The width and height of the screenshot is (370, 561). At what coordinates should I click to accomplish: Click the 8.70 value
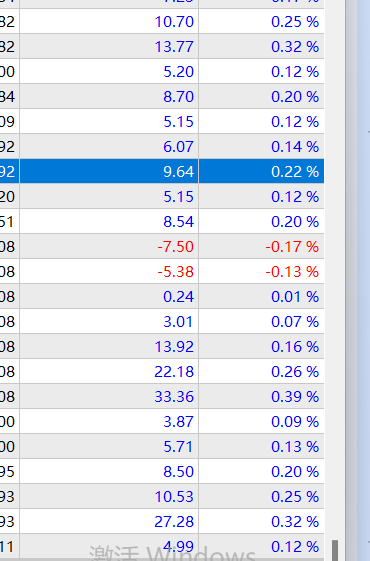pyautogui.click(x=178, y=97)
